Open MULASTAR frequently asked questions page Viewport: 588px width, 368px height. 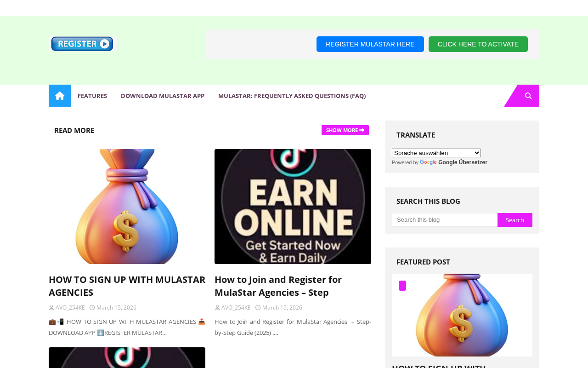[x=292, y=96]
